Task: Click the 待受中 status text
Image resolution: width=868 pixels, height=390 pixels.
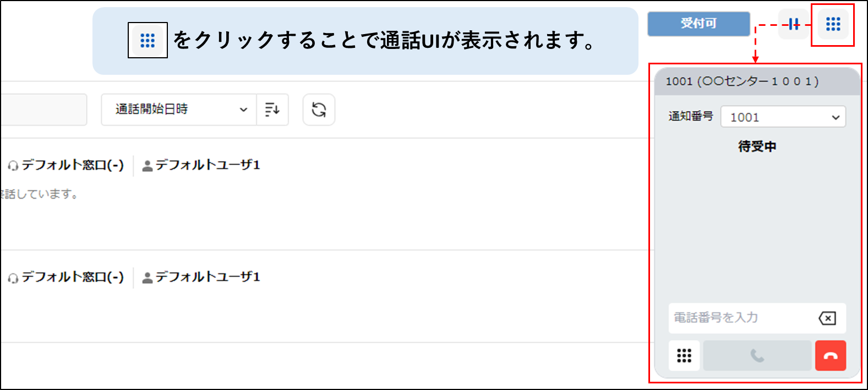Action: [757, 146]
